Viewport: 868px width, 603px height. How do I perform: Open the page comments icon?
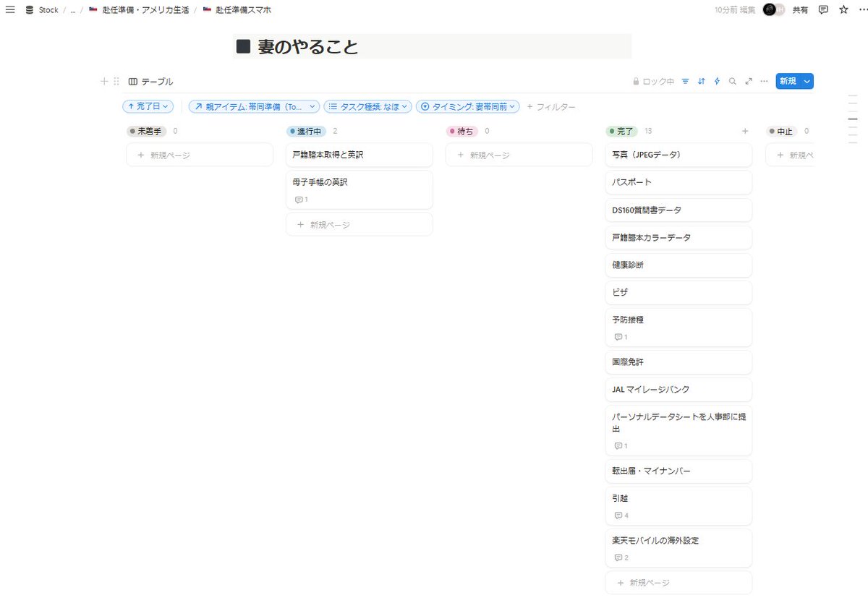click(x=823, y=10)
